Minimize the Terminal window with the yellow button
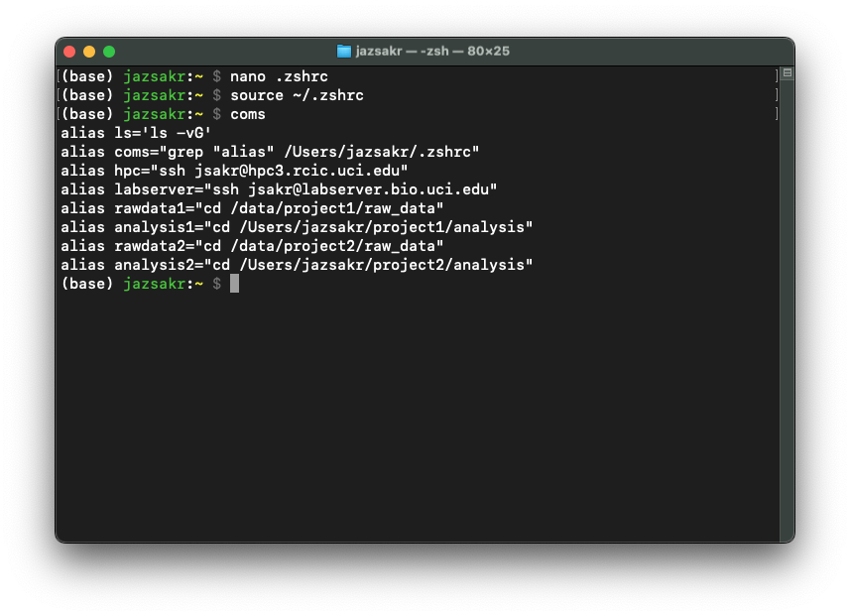This screenshot has height=616, width=850. (x=89, y=51)
